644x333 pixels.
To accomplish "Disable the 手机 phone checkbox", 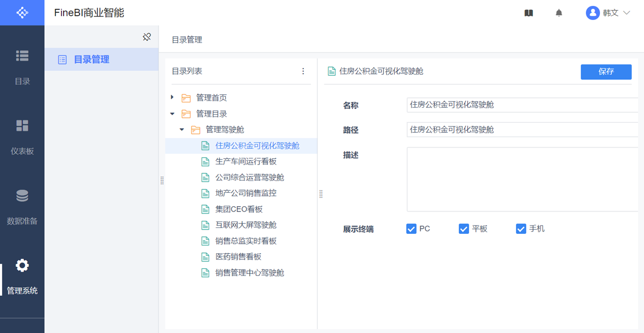I will tap(521, 229).
